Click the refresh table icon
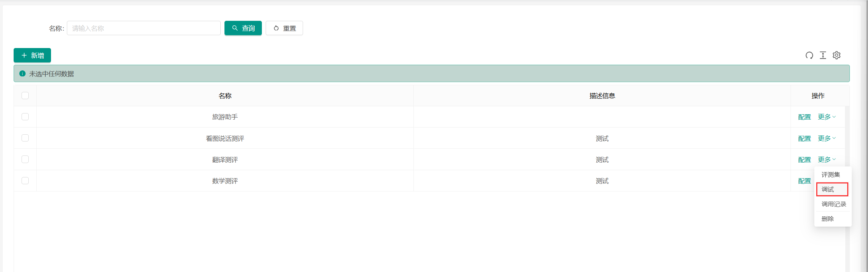This screenshot has height=272, width=868. tap(809, 55)
